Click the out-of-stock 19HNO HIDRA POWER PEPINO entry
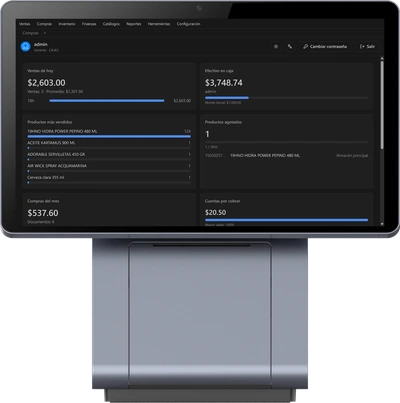Image resolution: width=400 pixels, height=403 pixels. pyautogui.click(x=265, y=156)
